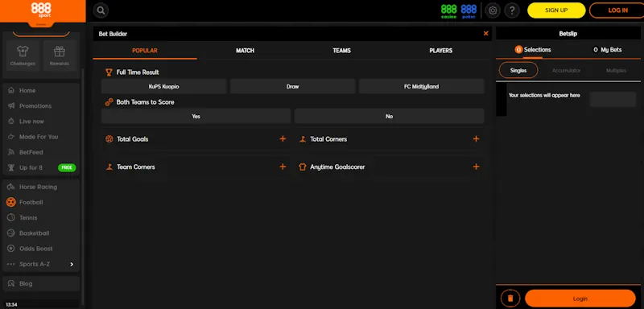
Task: Open the 888 casino logo link
Action: pyautogui.click(x=448, y=10)
